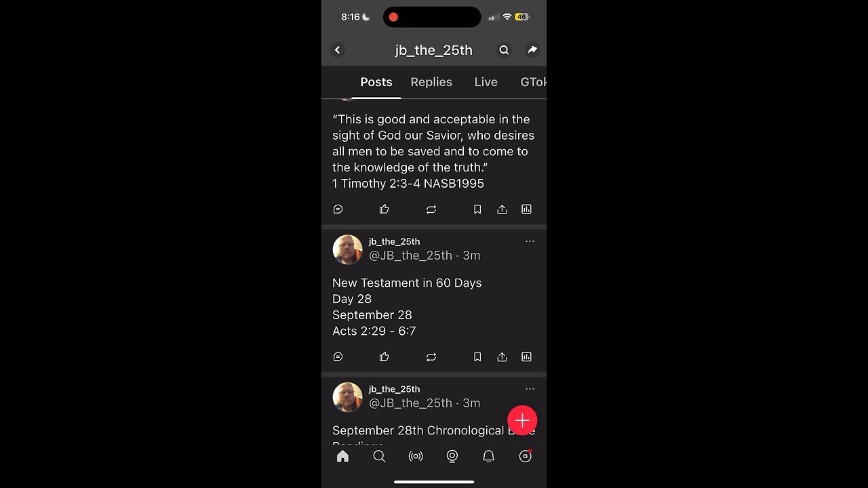The image size is (868, 488).
Task: Switch to the Live tab
Action: (486, 82)
